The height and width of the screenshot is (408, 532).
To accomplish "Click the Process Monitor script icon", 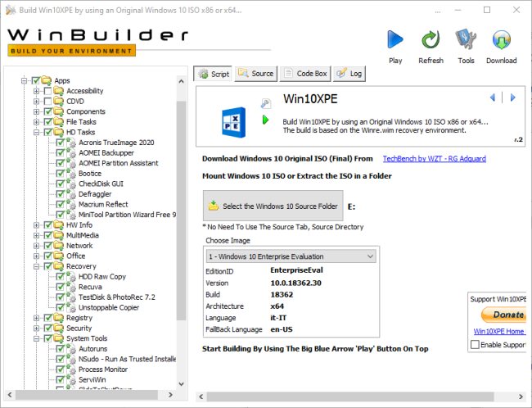I will [71, 369].
